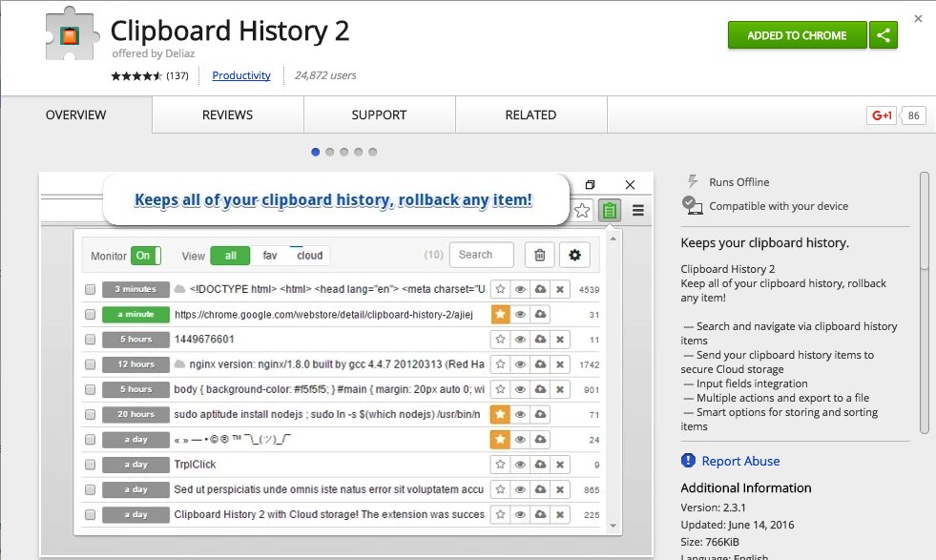The height and width of the screenshot is (560, 936).
Task: Click the '20 hours' time badge
Action: [135, 414]
